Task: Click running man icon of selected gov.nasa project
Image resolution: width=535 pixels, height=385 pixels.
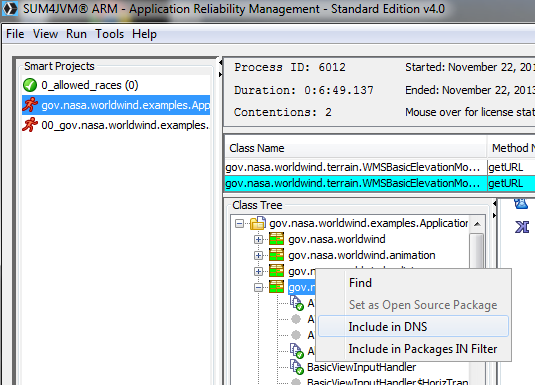Action: [30, 105]
